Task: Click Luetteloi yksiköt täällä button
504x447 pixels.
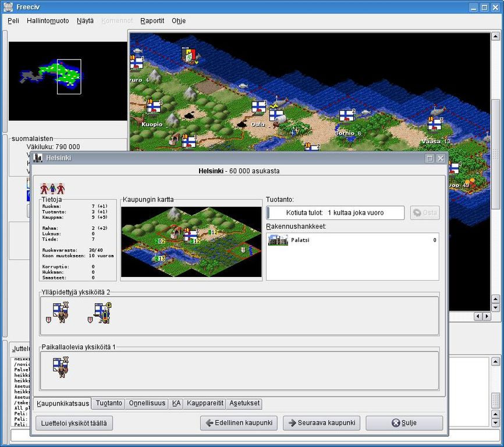Action: [x=74, y=423]
